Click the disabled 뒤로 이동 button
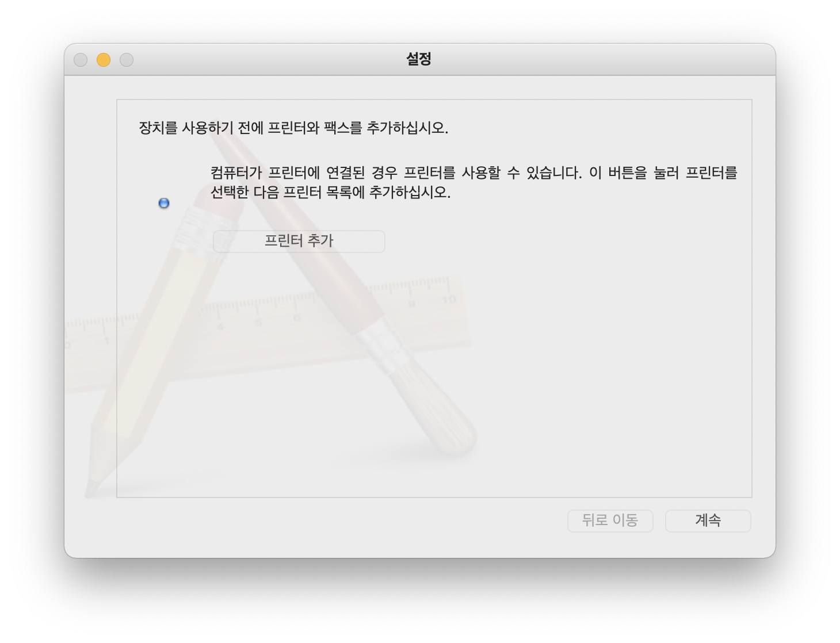 click(x=610, y=520)
